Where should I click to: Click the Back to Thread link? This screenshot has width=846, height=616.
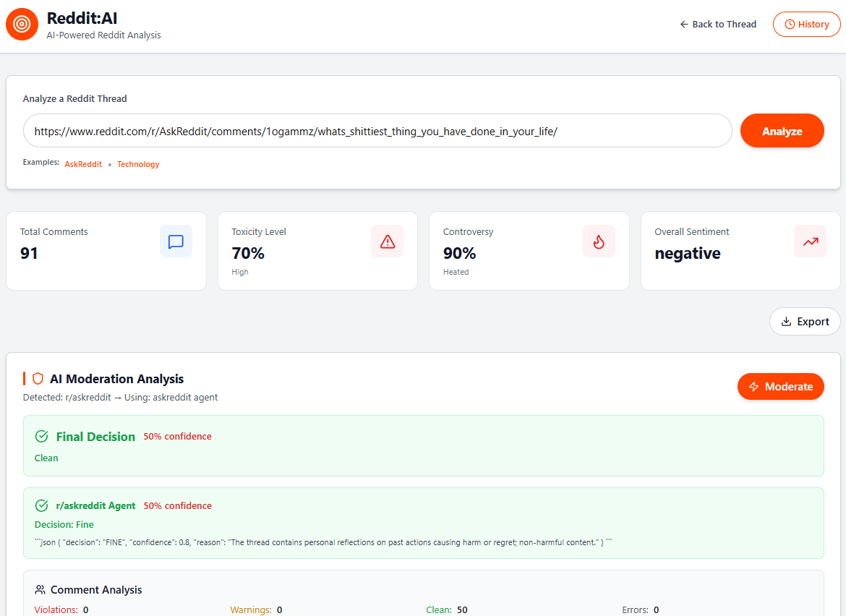[x=718, y=25]
